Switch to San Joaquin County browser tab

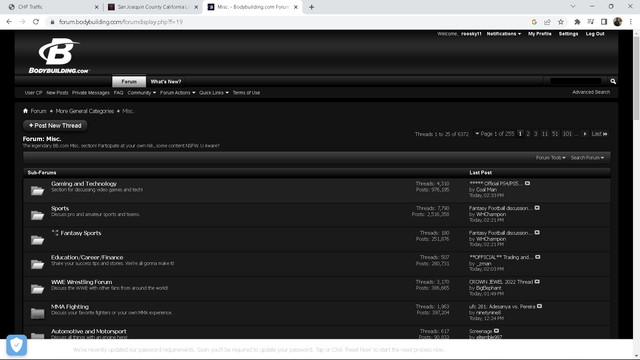click(152, 7)
